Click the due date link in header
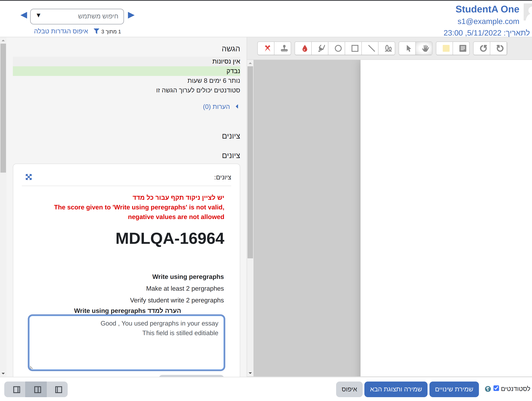 click(486, 33)
